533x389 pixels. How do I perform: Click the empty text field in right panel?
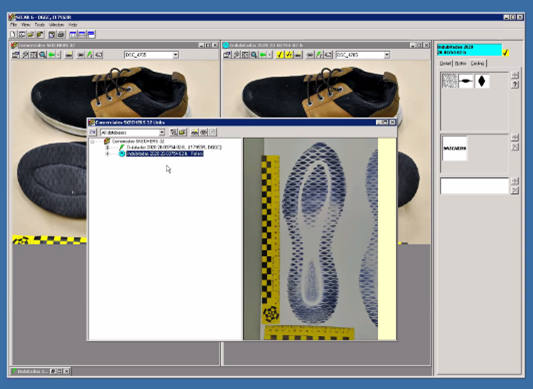pyautogui.click(x=475, y=186)
